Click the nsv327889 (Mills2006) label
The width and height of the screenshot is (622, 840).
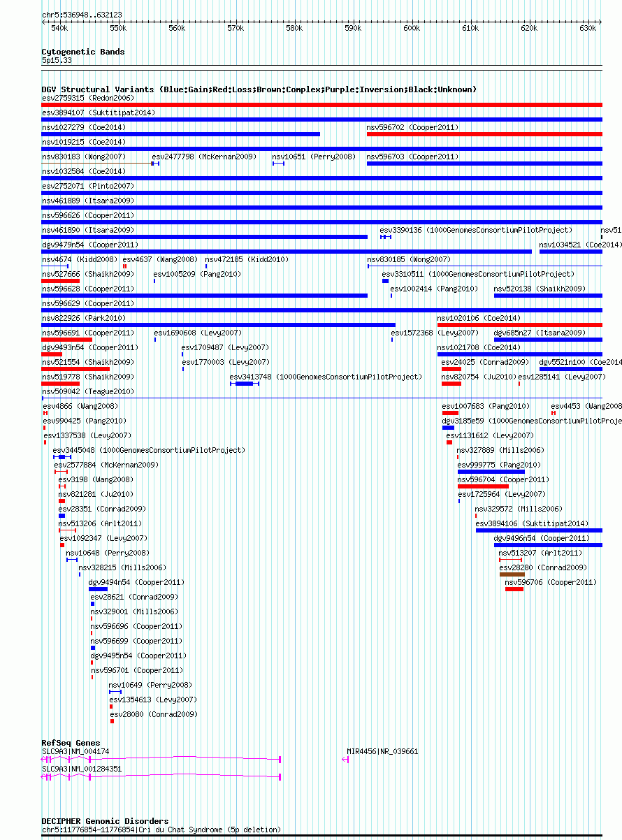pyautogui.click(x=500, y=450)
